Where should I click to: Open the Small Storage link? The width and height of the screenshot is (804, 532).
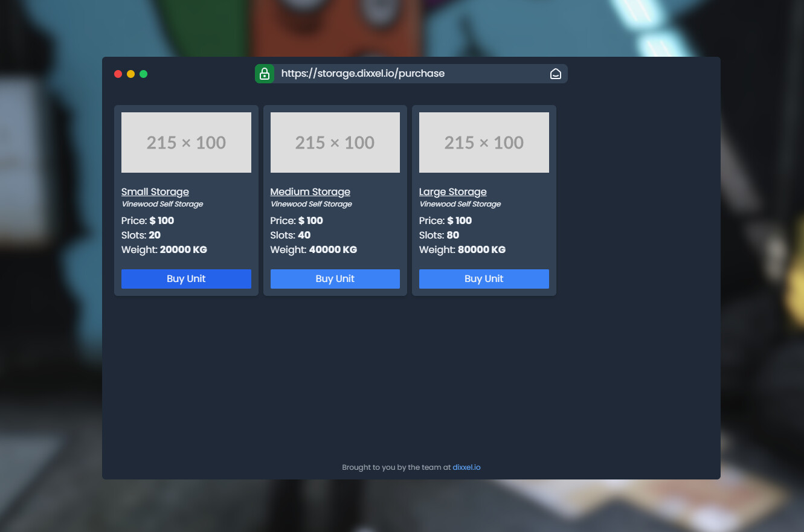pyautogui.click(x=155, y=191)
